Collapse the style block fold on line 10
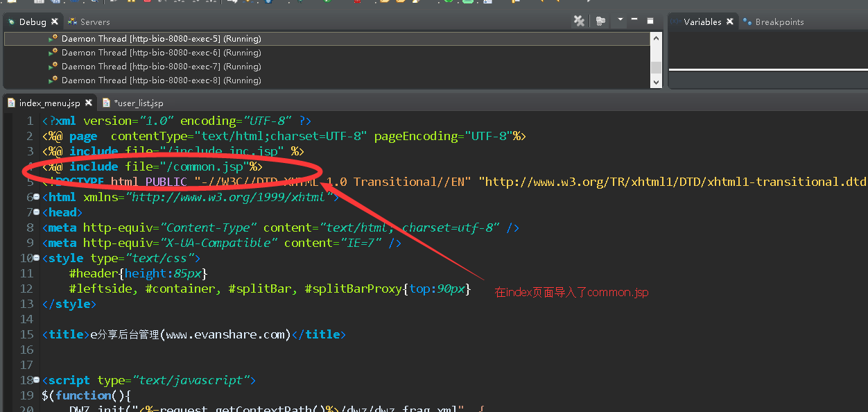Screen dimensions: 868x412 tap(36, 258)
